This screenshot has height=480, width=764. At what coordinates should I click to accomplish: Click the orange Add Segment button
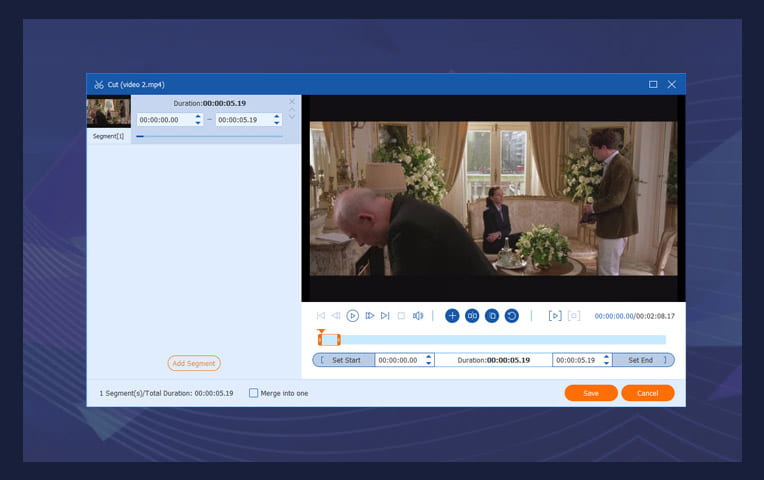coord(193,363)
